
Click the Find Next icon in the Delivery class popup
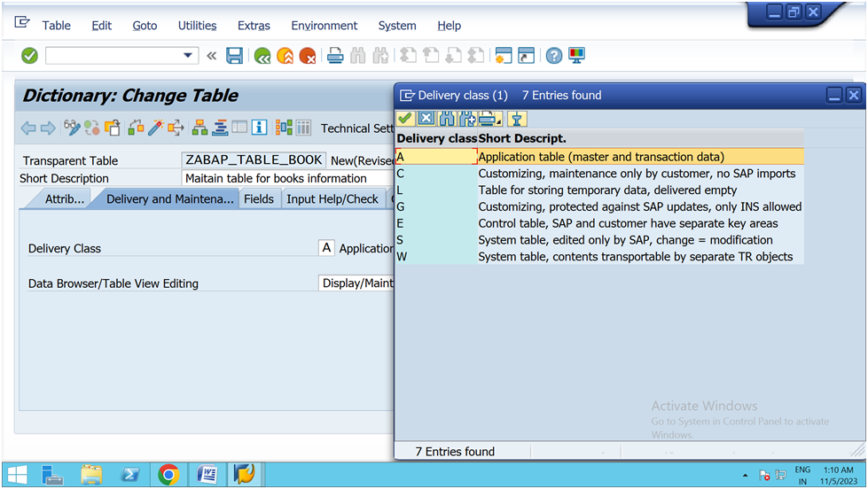pos(466,119)
